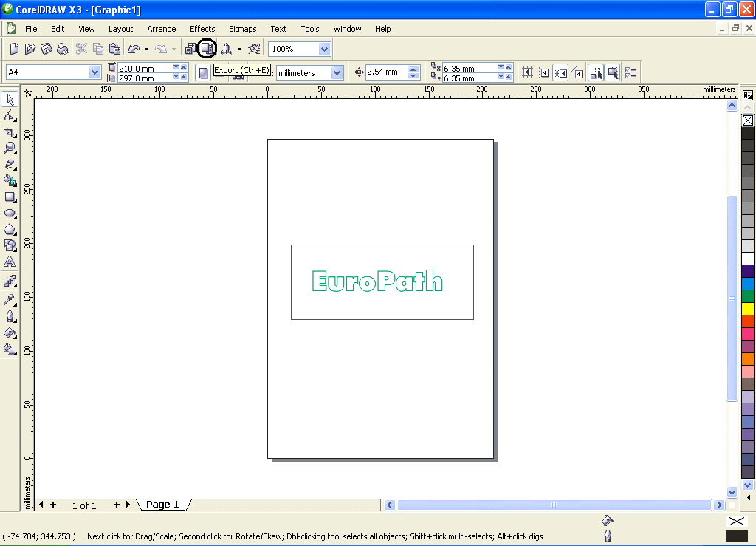This screenshot has height=546, width=756.
Task: Select the Shape tool
Action: pos(10,116)
